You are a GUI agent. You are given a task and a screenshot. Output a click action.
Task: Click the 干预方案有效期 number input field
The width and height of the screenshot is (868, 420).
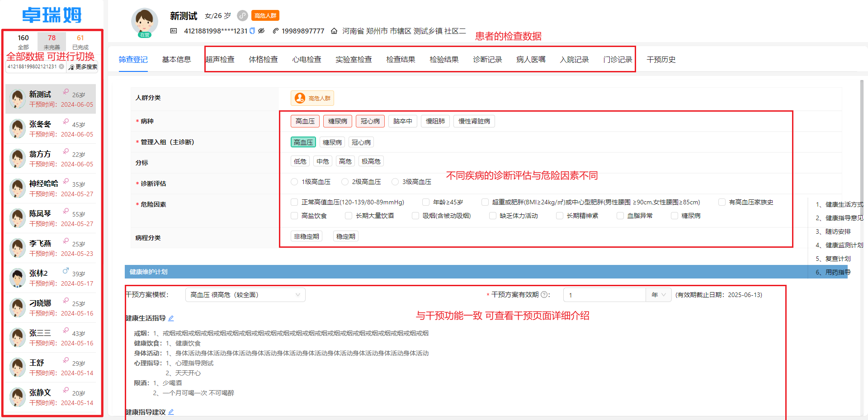point(604,295)
